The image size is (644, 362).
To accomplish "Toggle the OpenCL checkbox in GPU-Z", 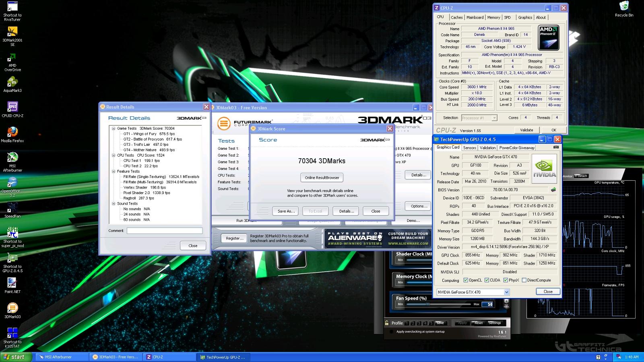I will point(466,280).
